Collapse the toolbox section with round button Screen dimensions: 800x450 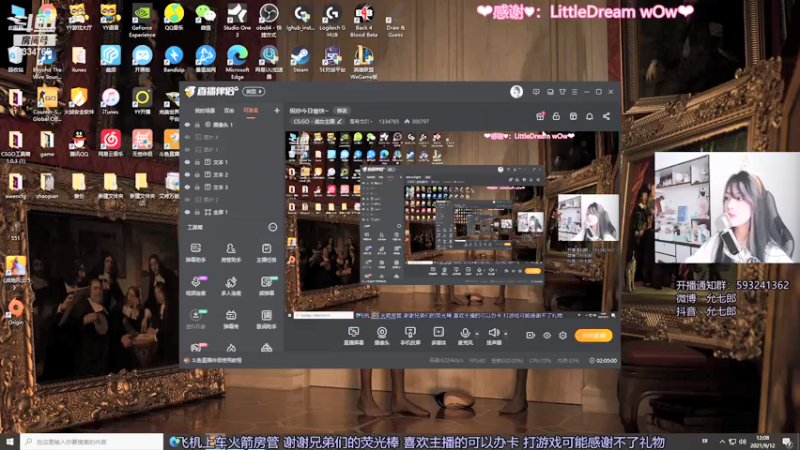272,227
